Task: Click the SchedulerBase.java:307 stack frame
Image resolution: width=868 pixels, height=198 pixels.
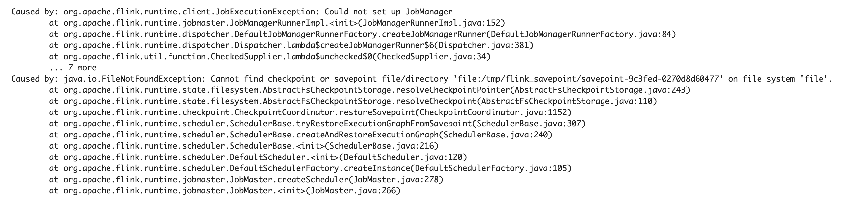Action: coord(317,123)
